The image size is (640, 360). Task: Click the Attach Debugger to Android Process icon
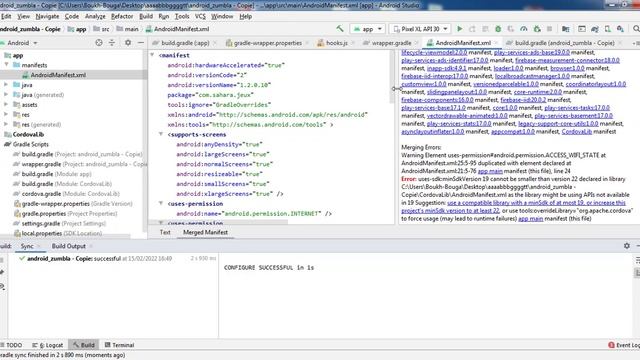tap(537, 29)
